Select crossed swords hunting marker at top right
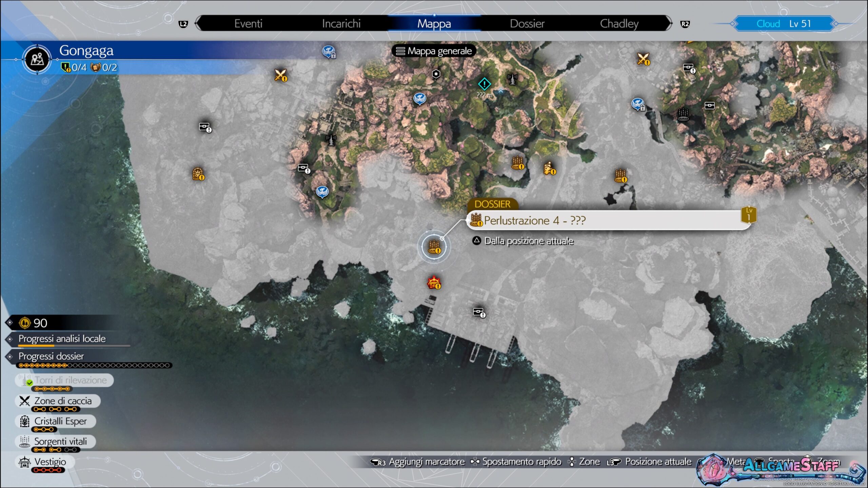Viewport: 868px width, 488px height. coord(643,59)
